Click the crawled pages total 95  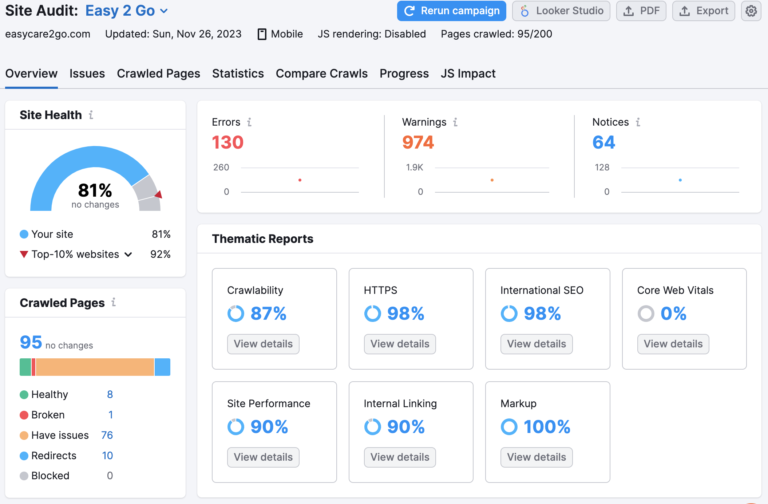pos(30,342)
